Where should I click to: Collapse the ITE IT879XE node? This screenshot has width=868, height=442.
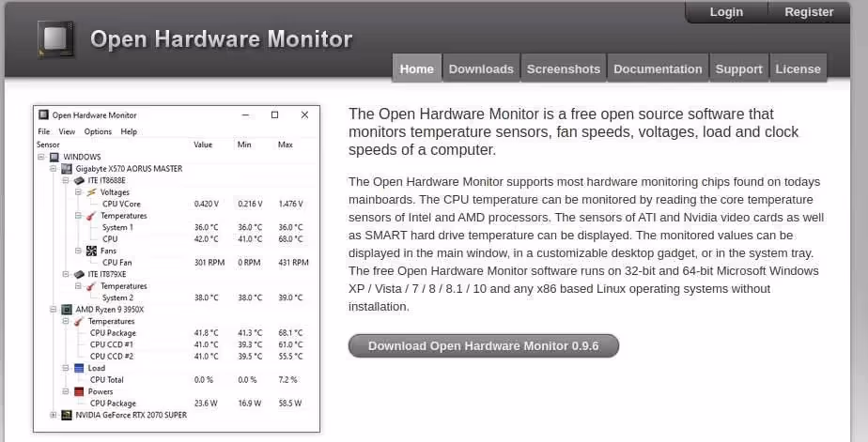coord(66,274)
